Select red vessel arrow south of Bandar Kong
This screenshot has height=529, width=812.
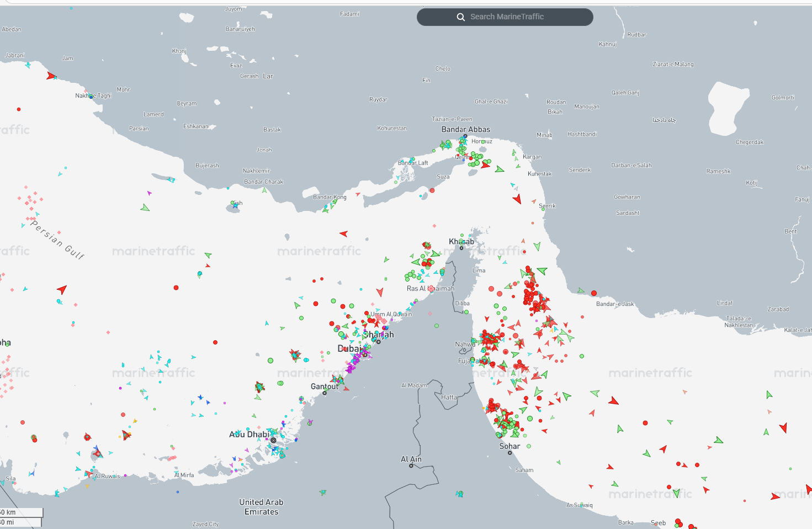tap(343, 234)
